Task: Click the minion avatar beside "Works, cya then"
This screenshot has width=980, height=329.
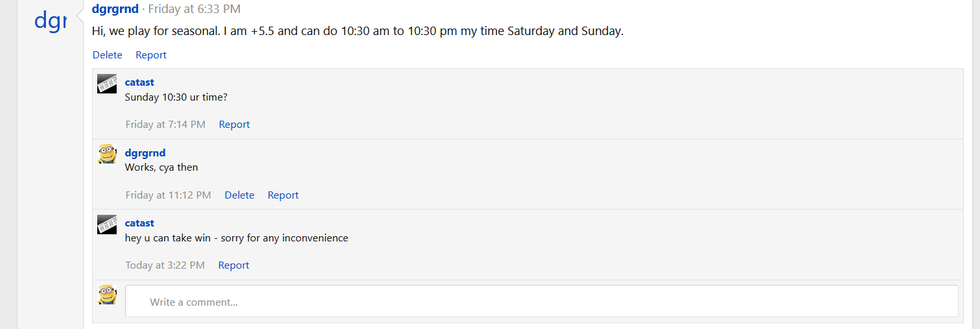Action: click(x=107, y=154)
